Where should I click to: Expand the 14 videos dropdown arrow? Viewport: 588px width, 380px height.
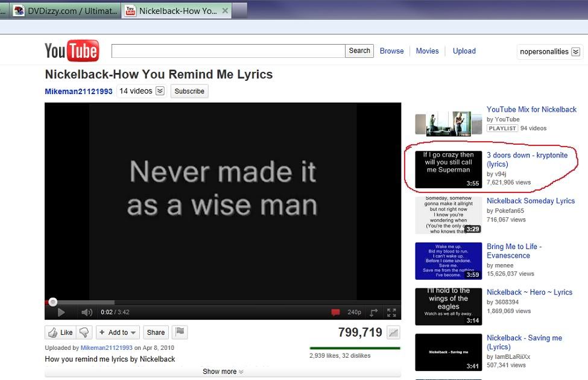coord(160,91)
